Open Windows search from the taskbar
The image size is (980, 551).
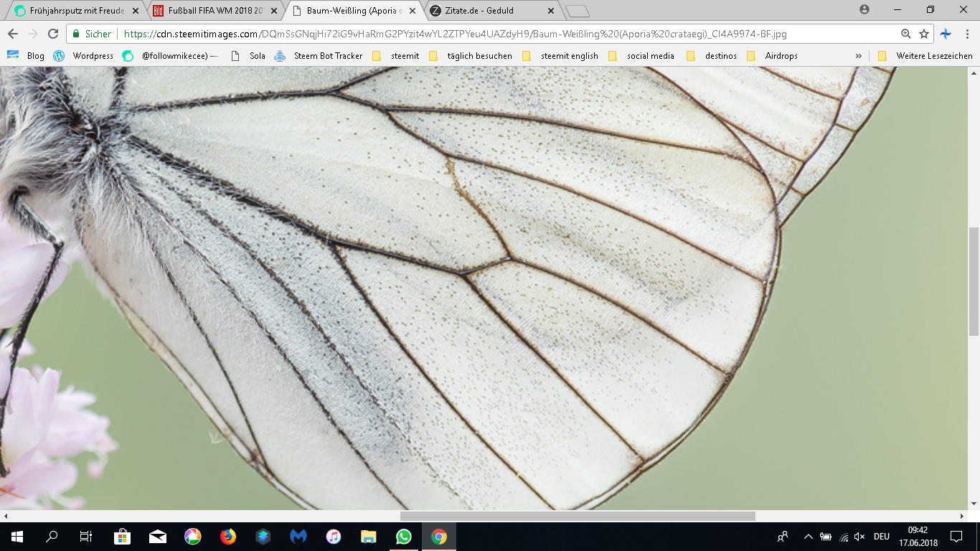click(x=52, y=537)
